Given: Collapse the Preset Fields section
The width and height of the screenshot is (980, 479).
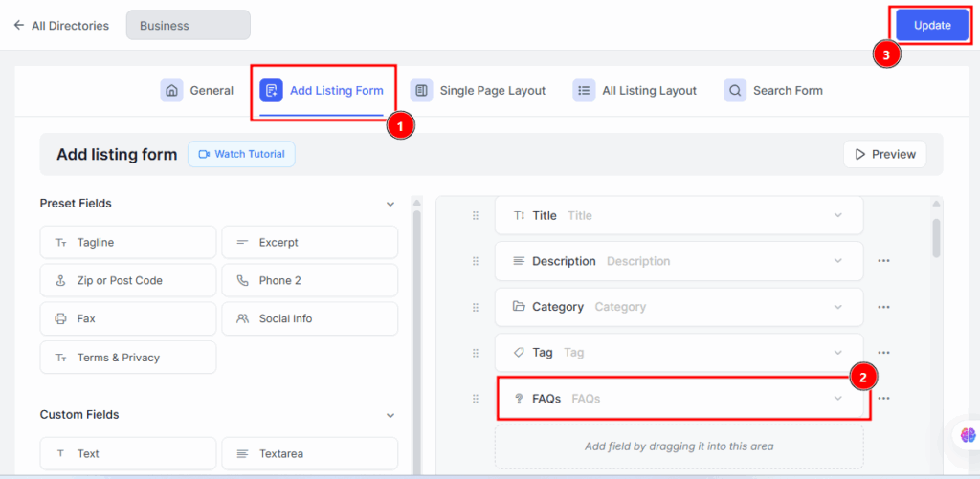Looking at the screenshot, I should (x=390, y=204).
